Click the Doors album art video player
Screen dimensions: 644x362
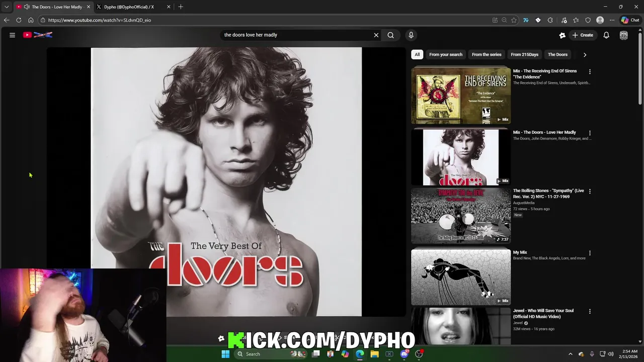(226, 182)
